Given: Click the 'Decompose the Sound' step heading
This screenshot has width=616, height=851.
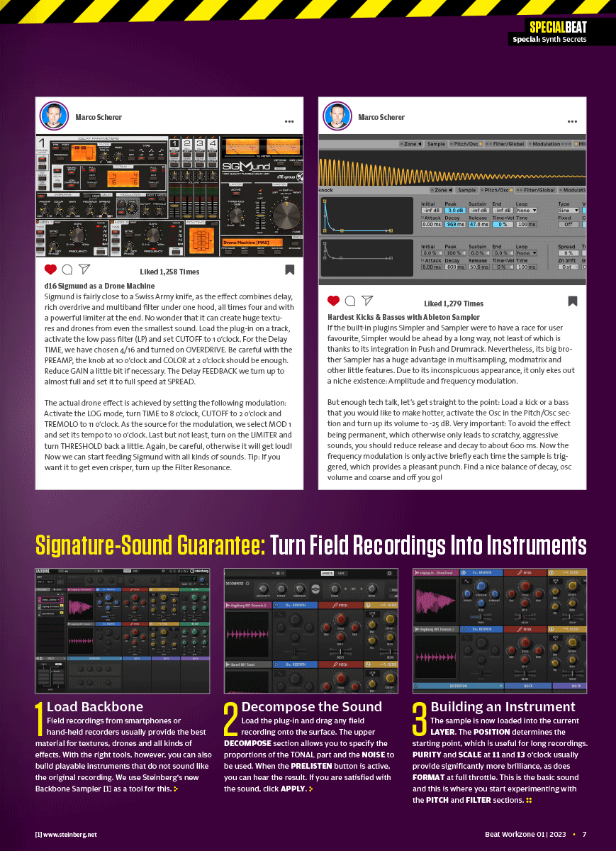Looking at the screenshot, I should [312, 706].
